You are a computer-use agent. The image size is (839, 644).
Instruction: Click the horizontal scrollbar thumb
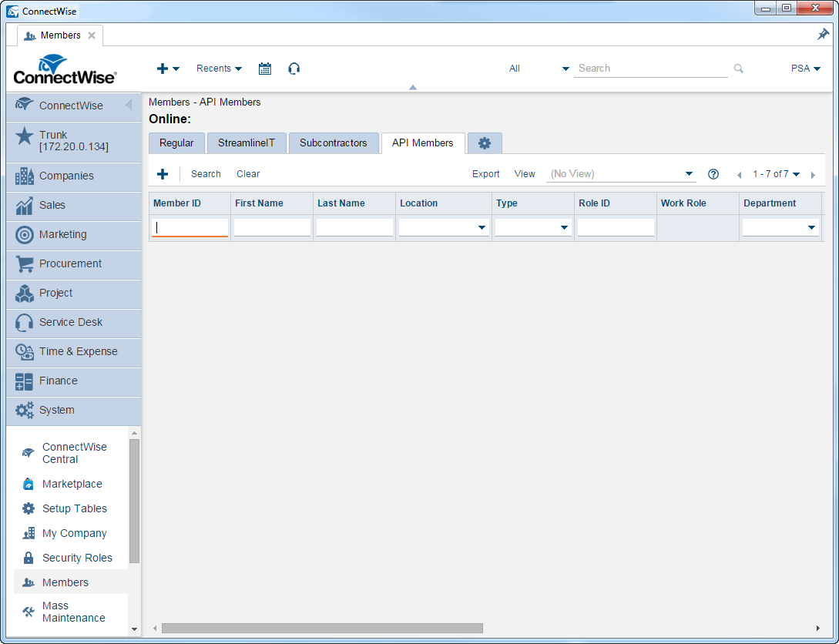click(322, 628)
